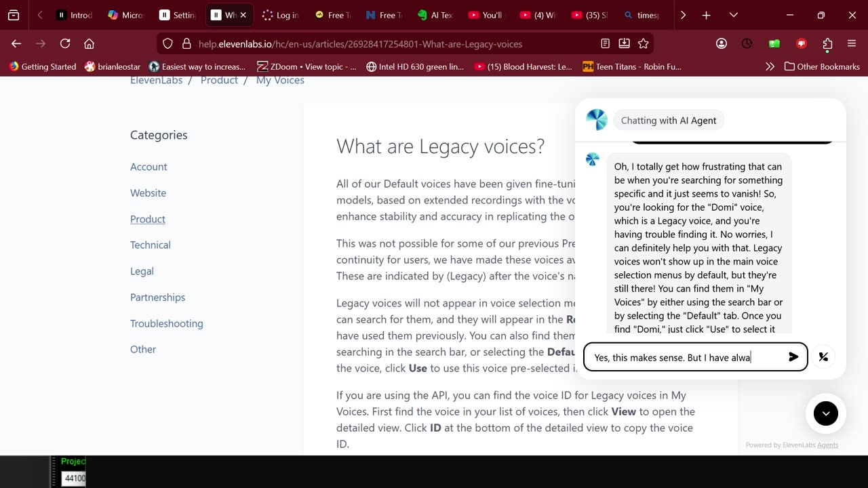Toggle reader view for this article
Viewport: 868px width, 488px height.
pyautogui.click(x=605, y=43)
